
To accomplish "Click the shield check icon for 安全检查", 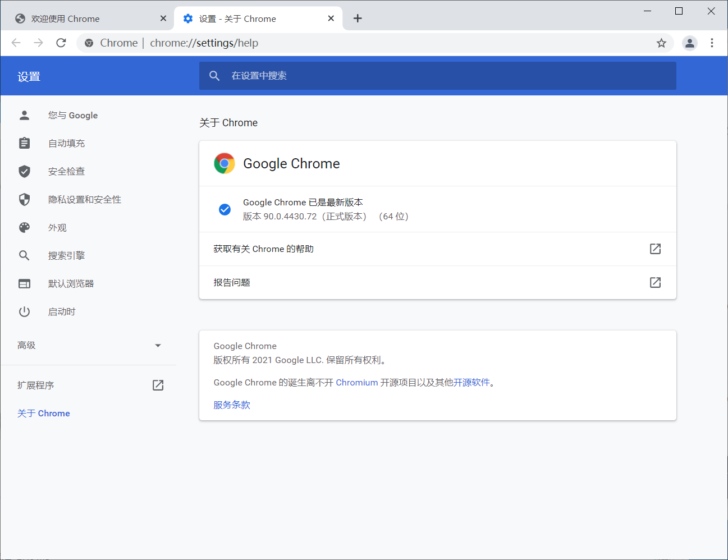I will (x=24, y=171).
